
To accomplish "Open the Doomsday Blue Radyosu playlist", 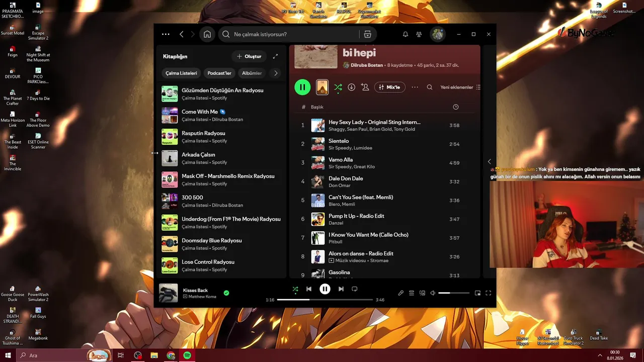I will [x=221, y=244].
